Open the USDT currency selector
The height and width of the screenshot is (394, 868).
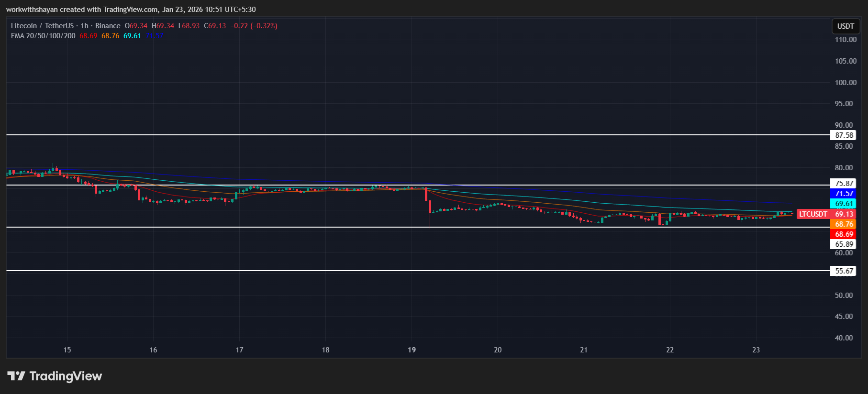click(846, 26)
